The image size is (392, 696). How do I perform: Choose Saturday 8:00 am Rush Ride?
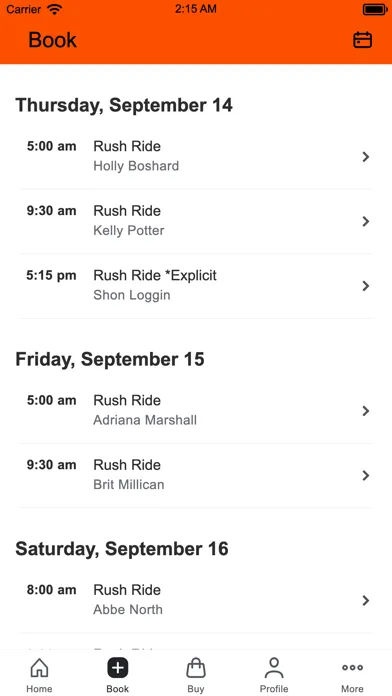tap(196, 601)
